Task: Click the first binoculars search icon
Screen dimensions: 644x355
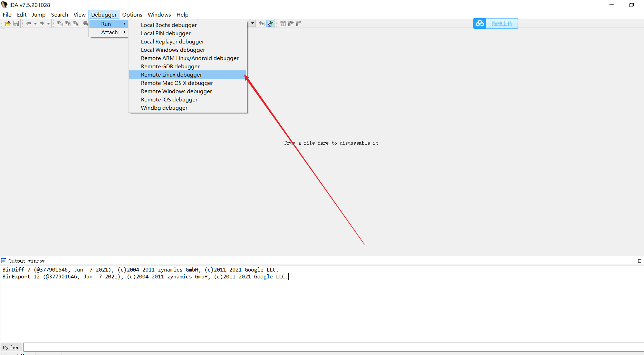Action: coord(60,23)
